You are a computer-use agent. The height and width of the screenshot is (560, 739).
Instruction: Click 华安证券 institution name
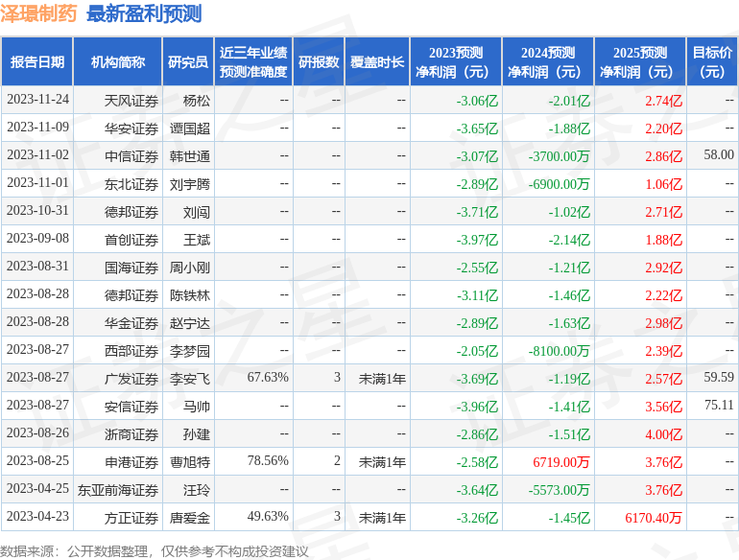point(131,128)
